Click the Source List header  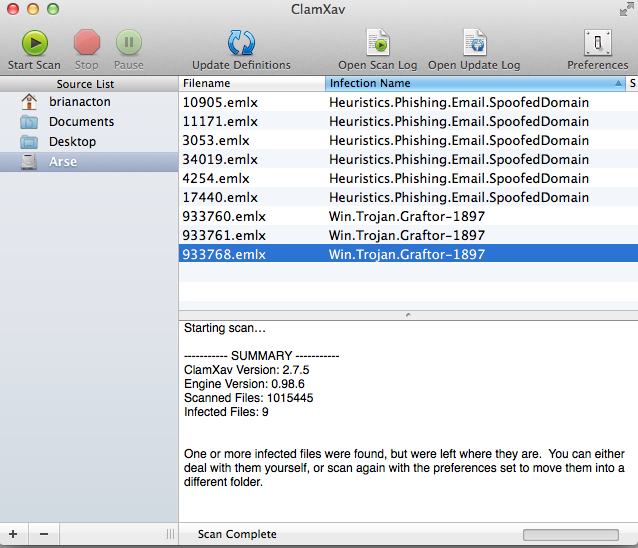pyautogui.click(x=85, y=84)
